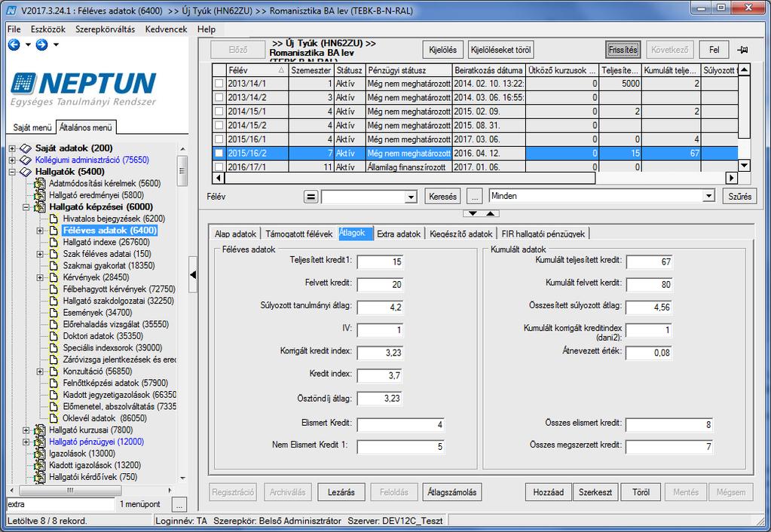Collapse the Hallgatók (5400) tree node
The image size is (771, 532).
pos(12,172)
